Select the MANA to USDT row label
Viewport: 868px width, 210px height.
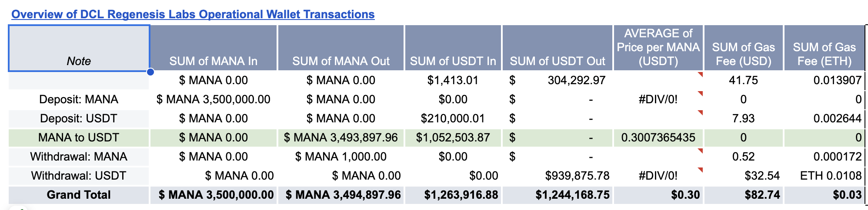(79, 138)
